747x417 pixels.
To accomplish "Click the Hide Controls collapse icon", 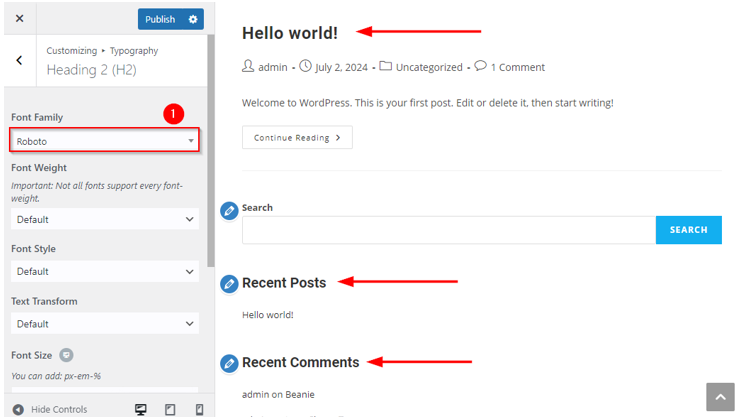I will 18,409.
